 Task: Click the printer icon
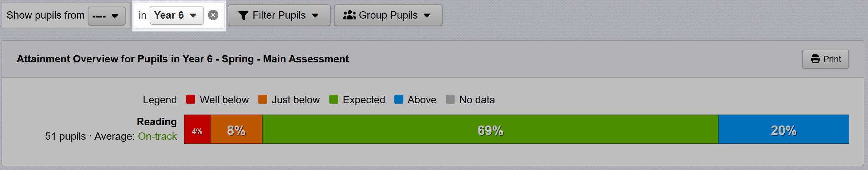pyautogui.click(x=816, y=59)
